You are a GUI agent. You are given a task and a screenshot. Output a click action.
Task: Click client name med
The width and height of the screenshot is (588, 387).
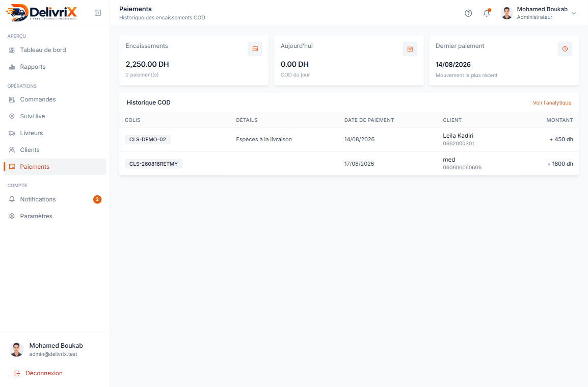(449, 160)
